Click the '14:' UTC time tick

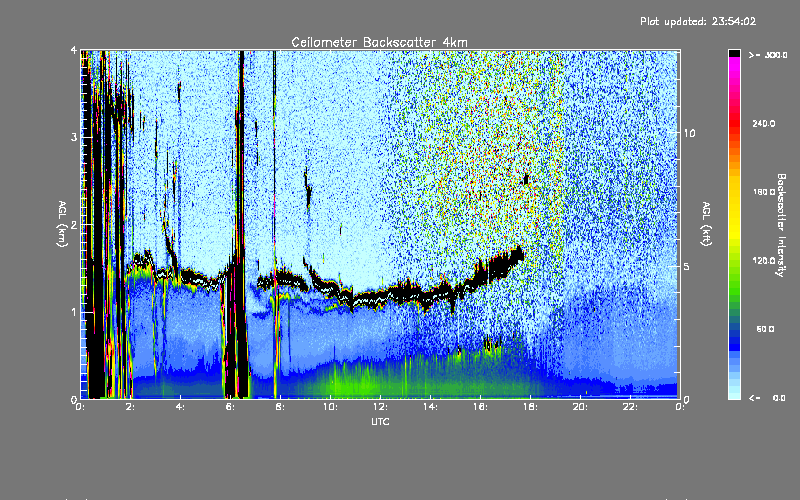tap(430, 407)
